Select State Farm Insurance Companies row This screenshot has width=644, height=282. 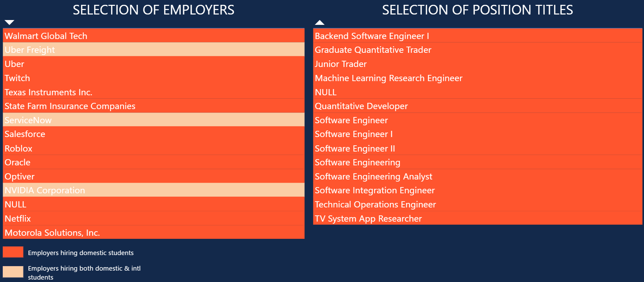pos(154,106)
